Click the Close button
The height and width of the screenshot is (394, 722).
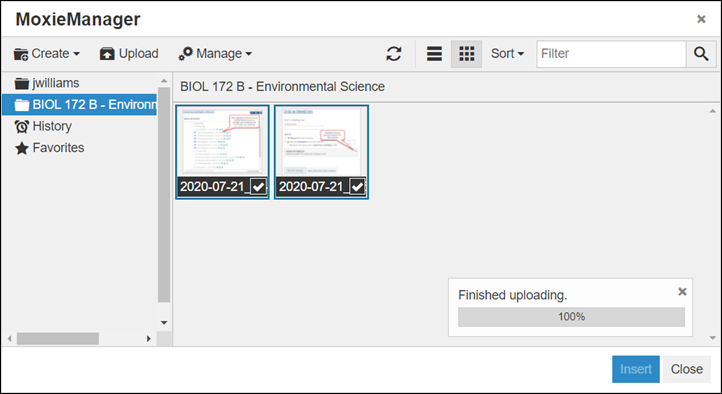687,369
